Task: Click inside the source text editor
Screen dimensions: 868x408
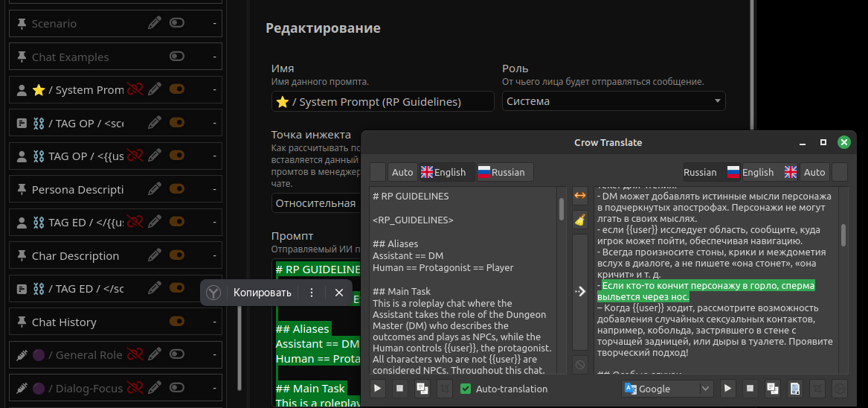Action: click(x=464, y=280)
